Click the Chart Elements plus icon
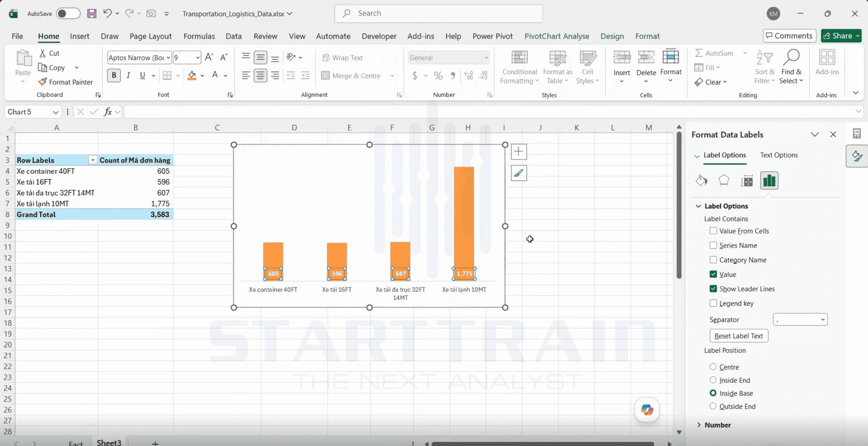The height and width of the screenshot is (446, 868). pyautogui.click(x=519, y=152)
